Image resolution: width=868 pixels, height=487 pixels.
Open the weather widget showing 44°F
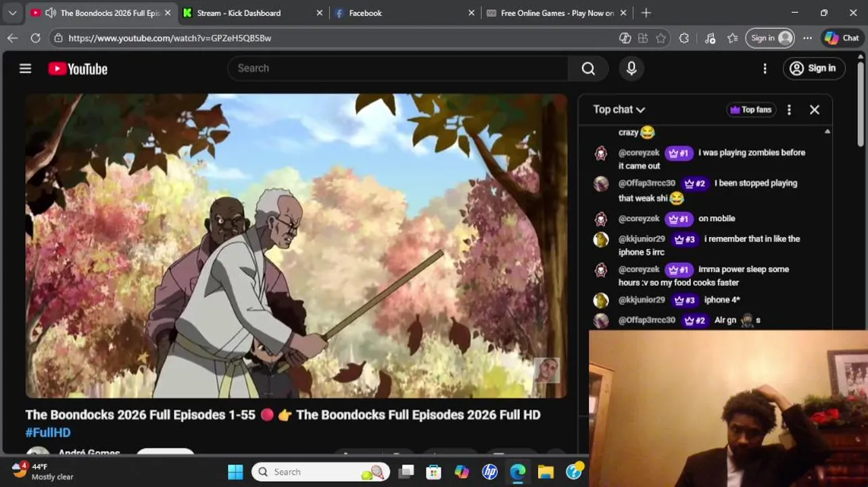pos(43,471)
